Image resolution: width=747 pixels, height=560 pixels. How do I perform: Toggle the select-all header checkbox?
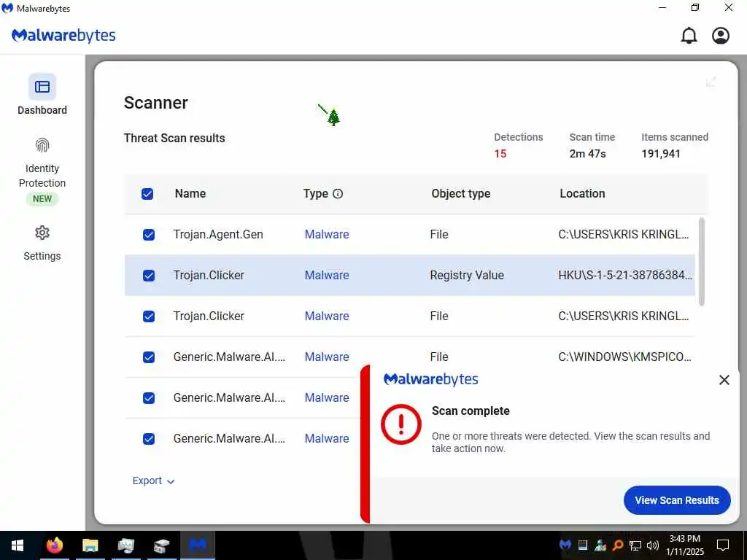coord(147,194)
